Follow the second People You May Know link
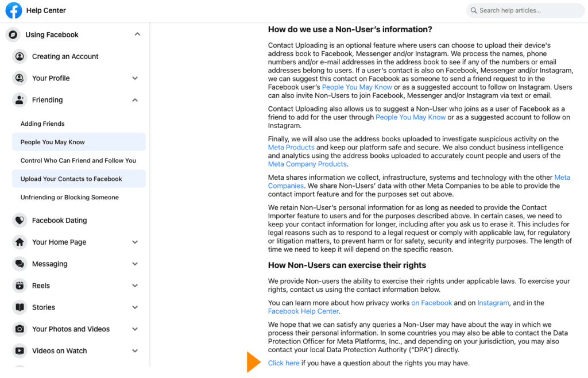The image size is (588, 378). [x=410, y=117]
